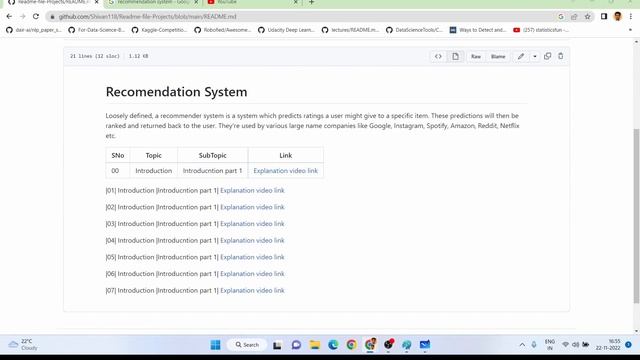Open Explanation video link for item 03
Image resolution: width=640 pixels, height=360 pixels.
(252, 224)
